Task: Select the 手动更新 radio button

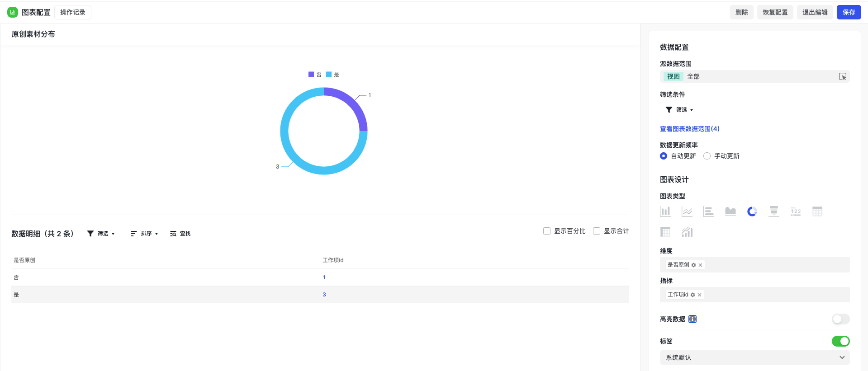Action: (707, 156)
